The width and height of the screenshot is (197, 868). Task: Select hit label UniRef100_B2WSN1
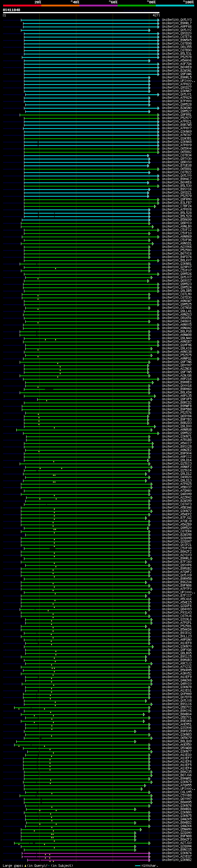coord(177,71)
